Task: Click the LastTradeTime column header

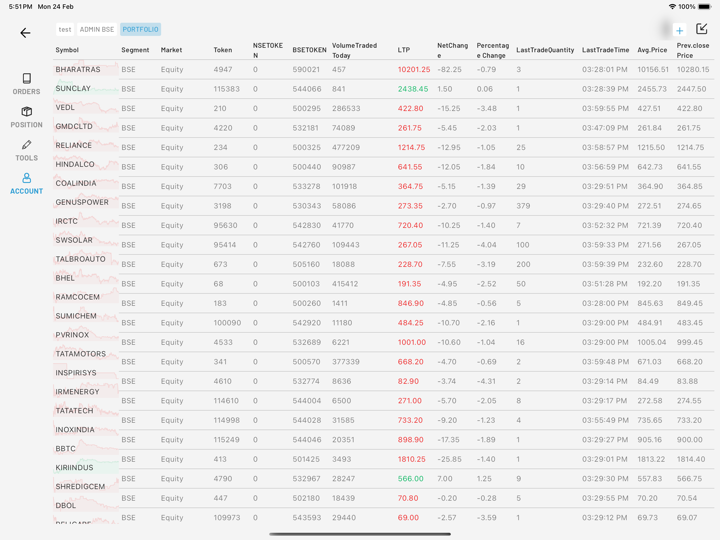Action: [605, 50]
